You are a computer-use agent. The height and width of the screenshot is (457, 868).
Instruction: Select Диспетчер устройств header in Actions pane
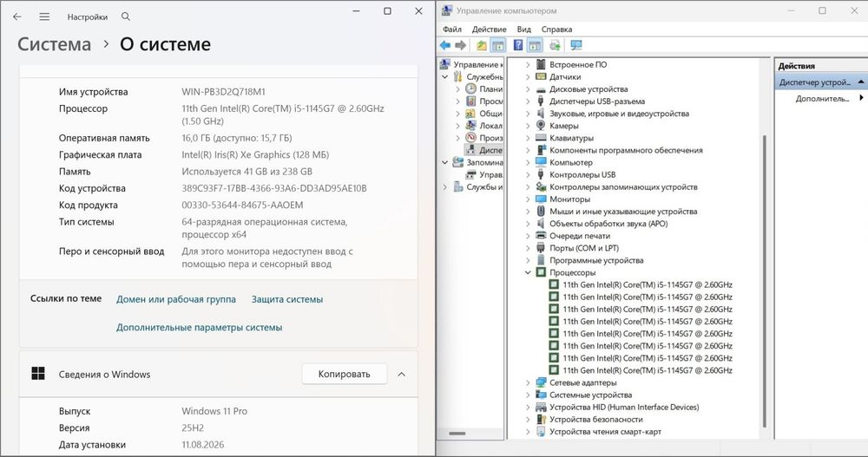pyautogui.click(x=821, y=82)
